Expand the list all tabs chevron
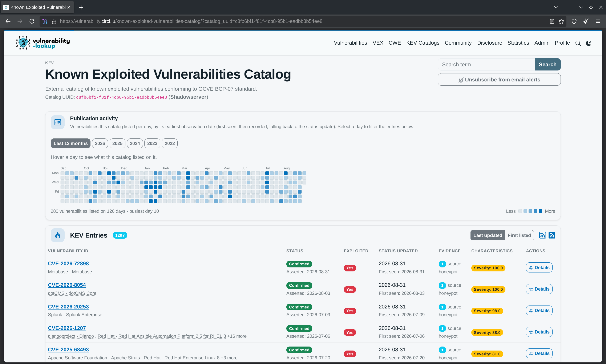 (556, 7)
